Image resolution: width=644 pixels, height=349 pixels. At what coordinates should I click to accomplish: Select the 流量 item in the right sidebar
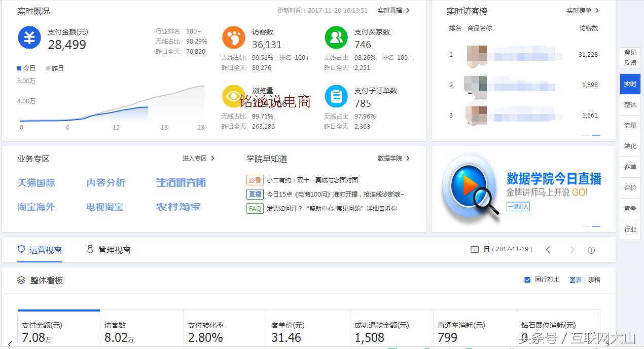pos(630,125)
